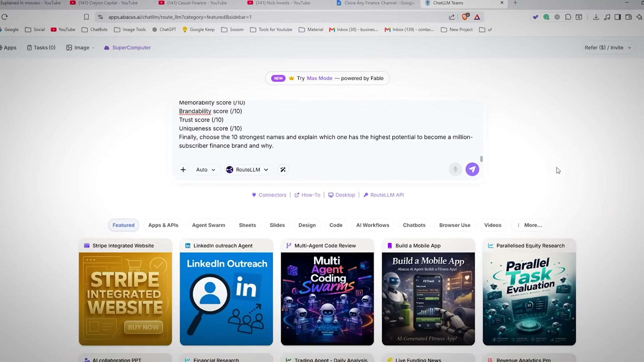
Task: Open the Google bookmark
Action: 9,29
